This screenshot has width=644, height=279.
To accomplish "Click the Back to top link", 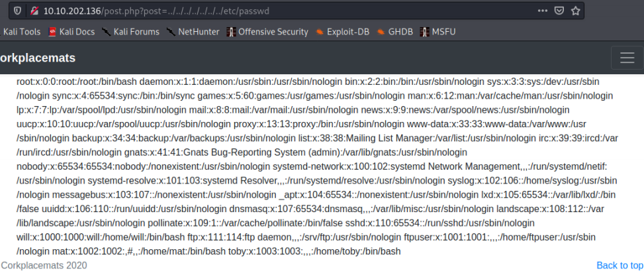I will point(620,266).
